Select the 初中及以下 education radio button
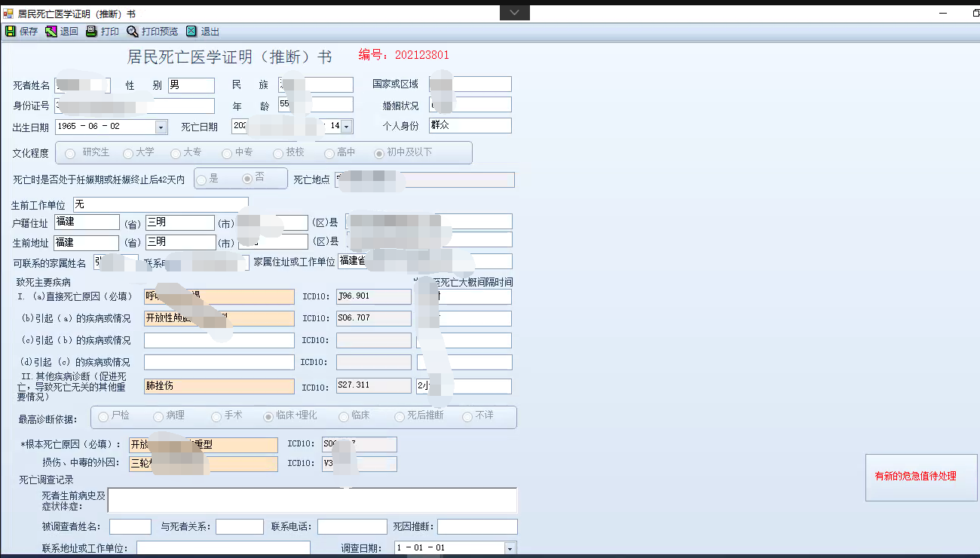The width and height of the screenshot is (980, 558). (x=380, y=153)
